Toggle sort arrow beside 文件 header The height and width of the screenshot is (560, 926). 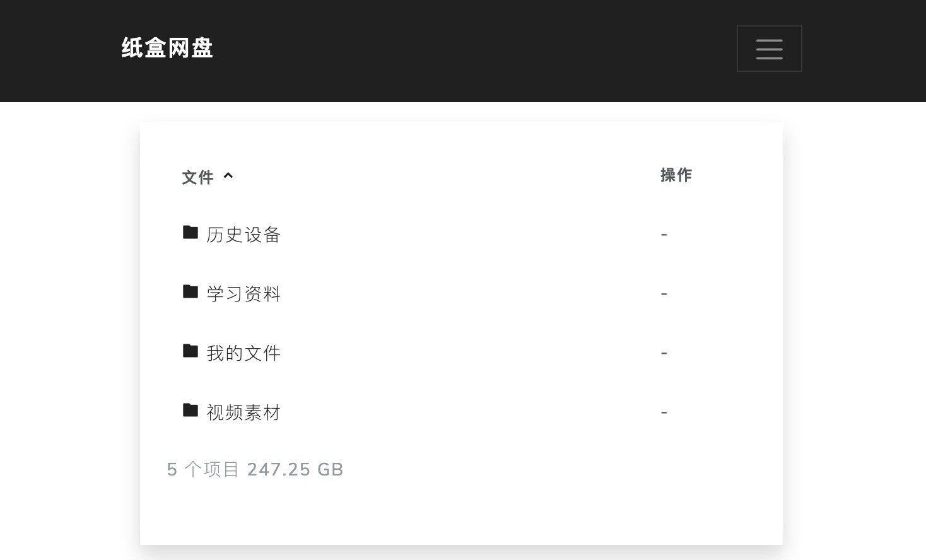point(228,176)
